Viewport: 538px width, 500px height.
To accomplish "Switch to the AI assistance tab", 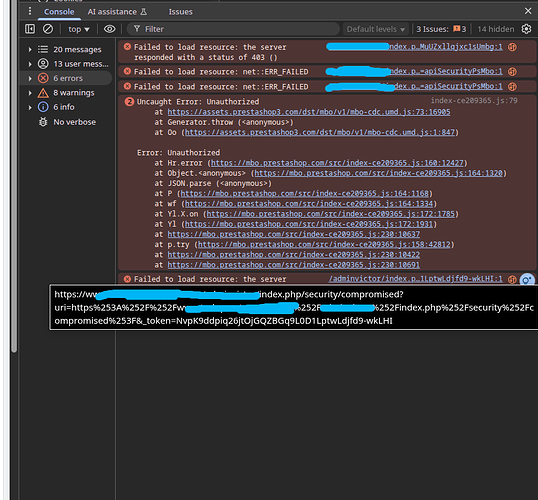I will pyautogui.click(x=117, y=12).
